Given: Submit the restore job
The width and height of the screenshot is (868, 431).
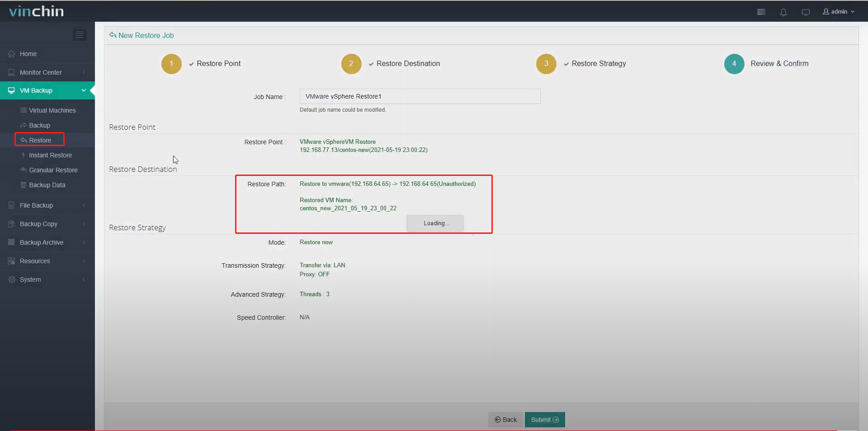Looking at the screenshot, I should click(x=545, y=420).
